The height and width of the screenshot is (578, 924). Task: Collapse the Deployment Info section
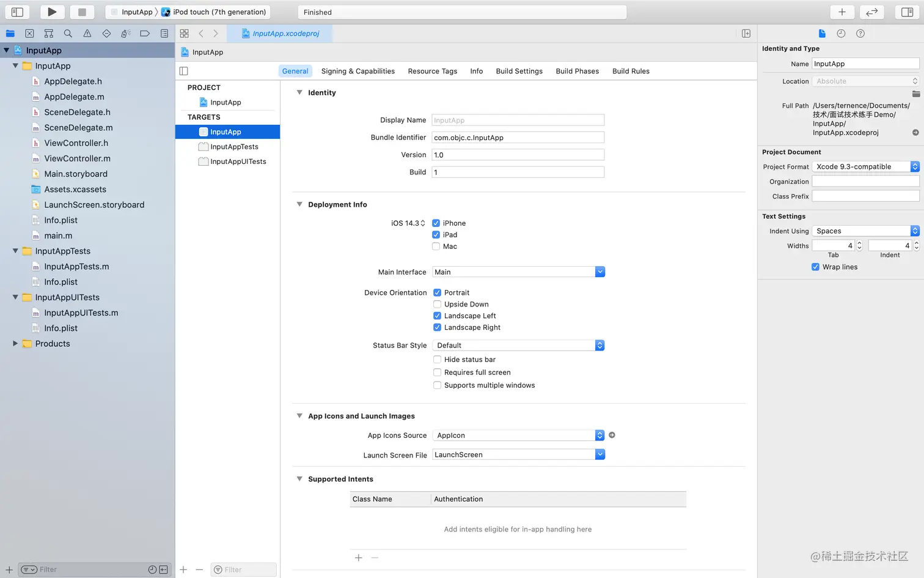click(299, 204)
